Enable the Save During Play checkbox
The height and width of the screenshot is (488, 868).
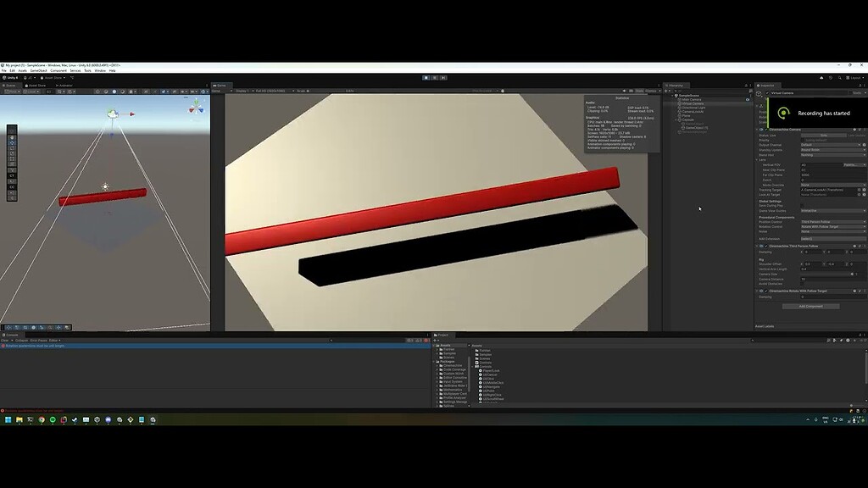(801, 205)
